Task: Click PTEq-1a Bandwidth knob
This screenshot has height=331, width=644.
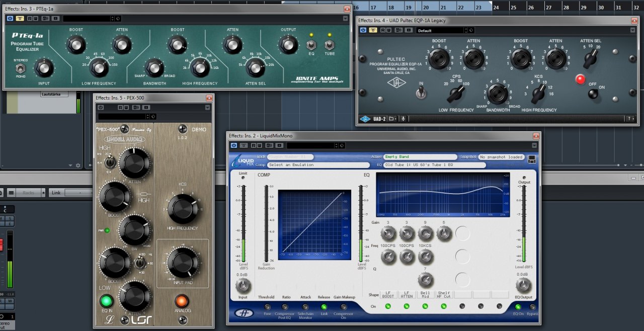Action: pos(154,68)
